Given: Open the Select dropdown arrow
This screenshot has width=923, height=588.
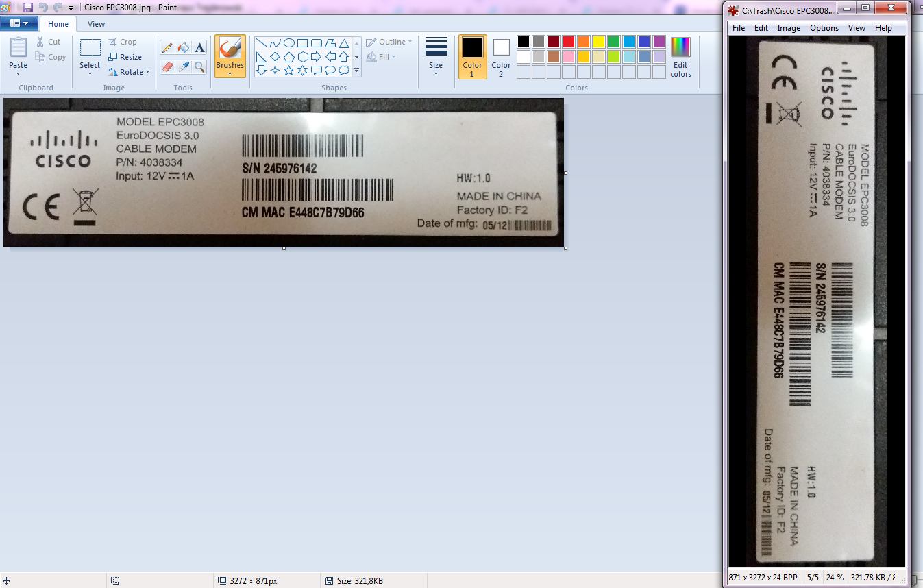Looking at the screenshot, I should (x=90, y=73).
